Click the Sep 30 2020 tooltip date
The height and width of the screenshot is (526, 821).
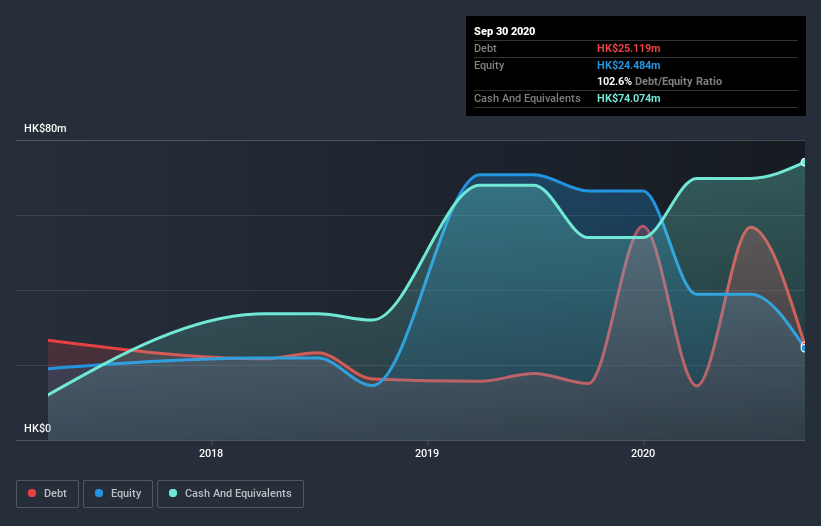point(504,31)
